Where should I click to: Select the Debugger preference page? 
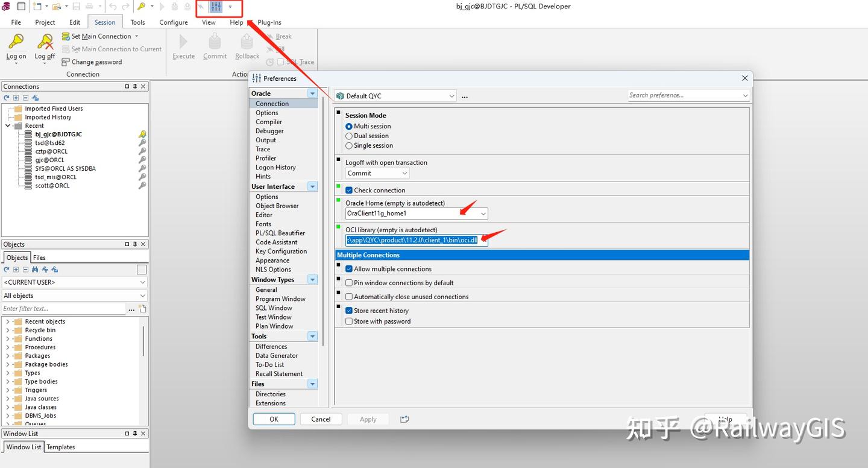coord(269,131)
